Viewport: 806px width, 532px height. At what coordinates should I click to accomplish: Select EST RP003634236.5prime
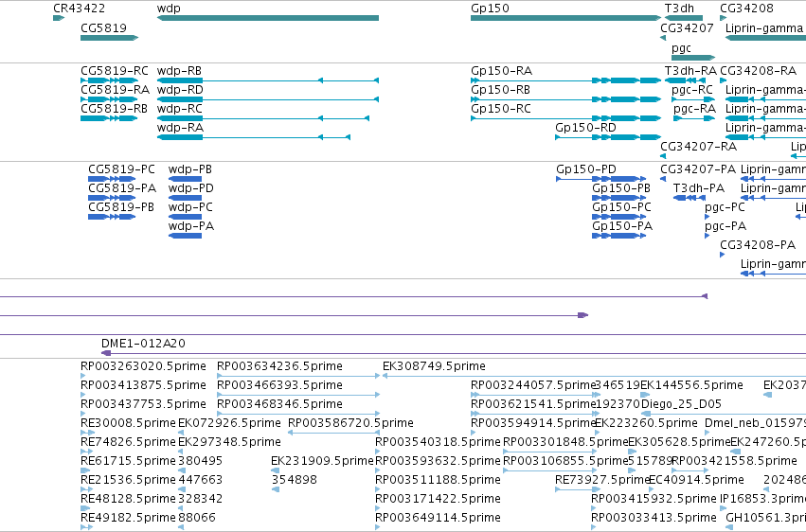[298, 377]
